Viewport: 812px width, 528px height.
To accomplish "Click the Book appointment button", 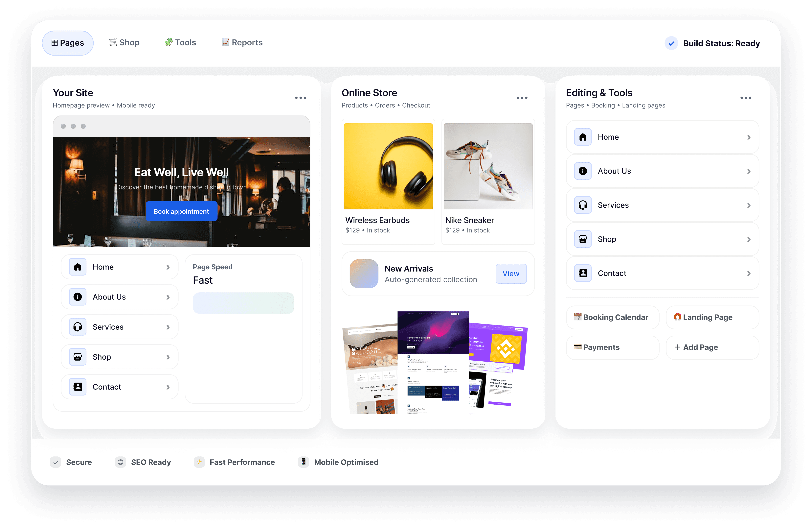I will tap(181, 211).
